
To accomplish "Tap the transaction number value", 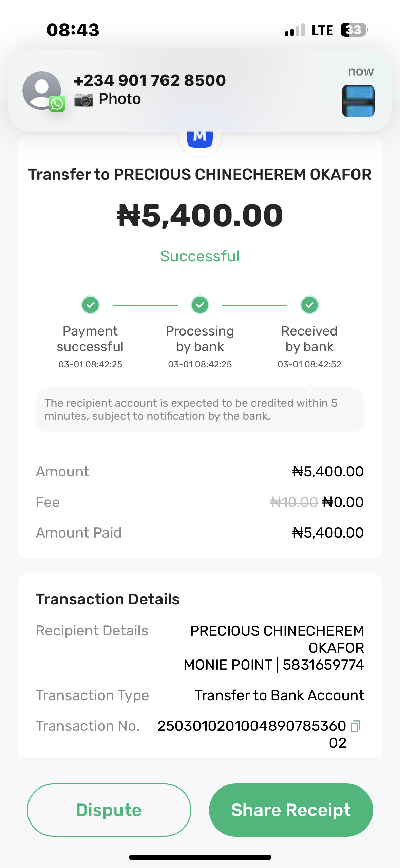I will point(252,726).
